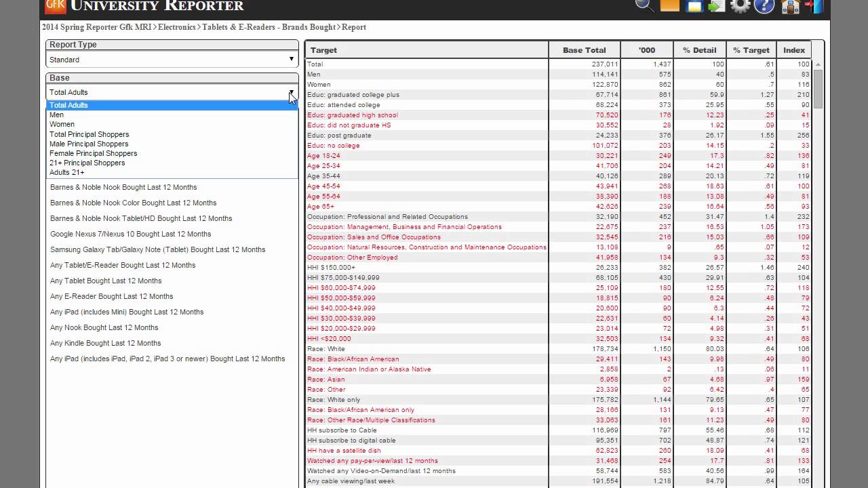Click the Educ: post graduate row
868x488 pixels.
point(558,136)
